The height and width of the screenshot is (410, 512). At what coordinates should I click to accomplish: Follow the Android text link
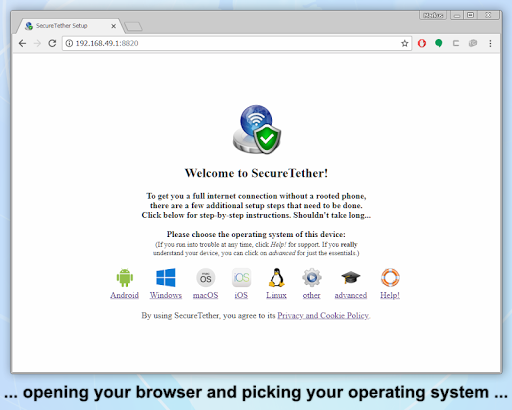[124, 295]
